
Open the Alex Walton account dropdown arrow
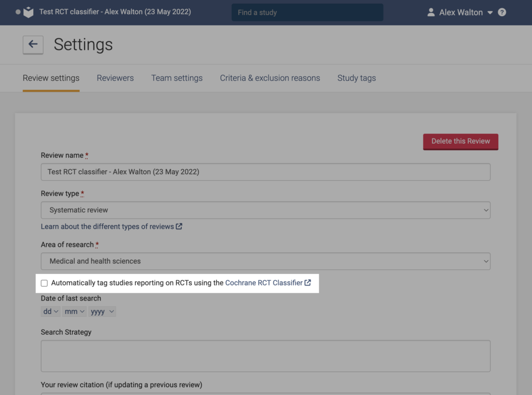[490, 12]
